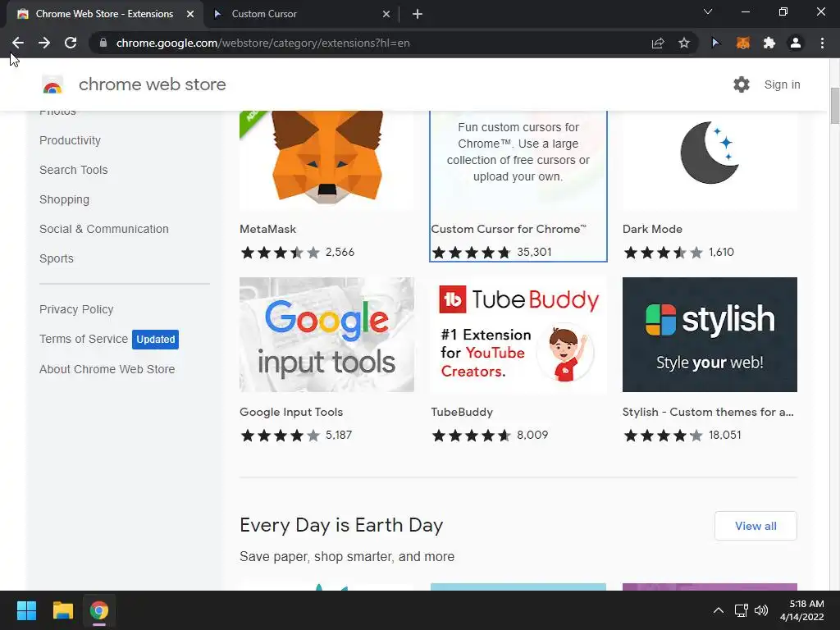Click Sign in link

tap(782, 84)
